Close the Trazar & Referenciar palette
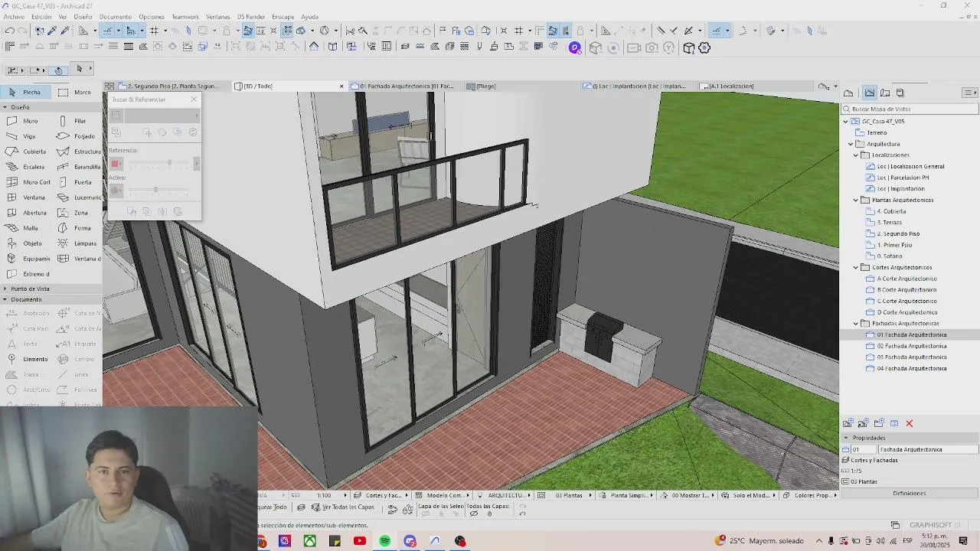 (x=194, y=99)
